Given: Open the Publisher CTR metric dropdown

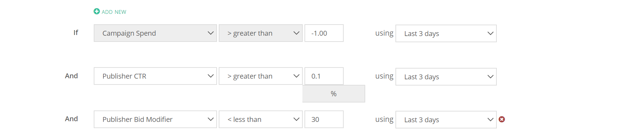Looking at the screenshot, I should tap(155, 76).
